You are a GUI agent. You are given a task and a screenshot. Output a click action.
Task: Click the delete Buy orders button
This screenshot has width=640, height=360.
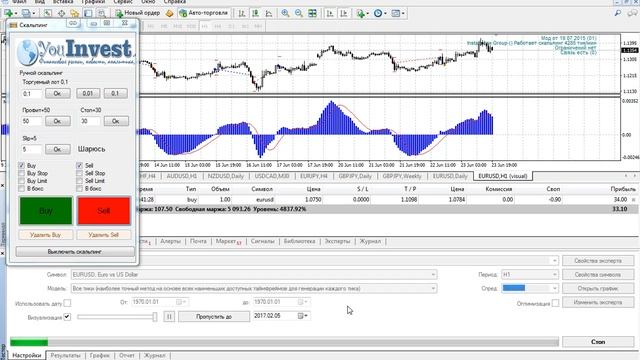point(46,235)
